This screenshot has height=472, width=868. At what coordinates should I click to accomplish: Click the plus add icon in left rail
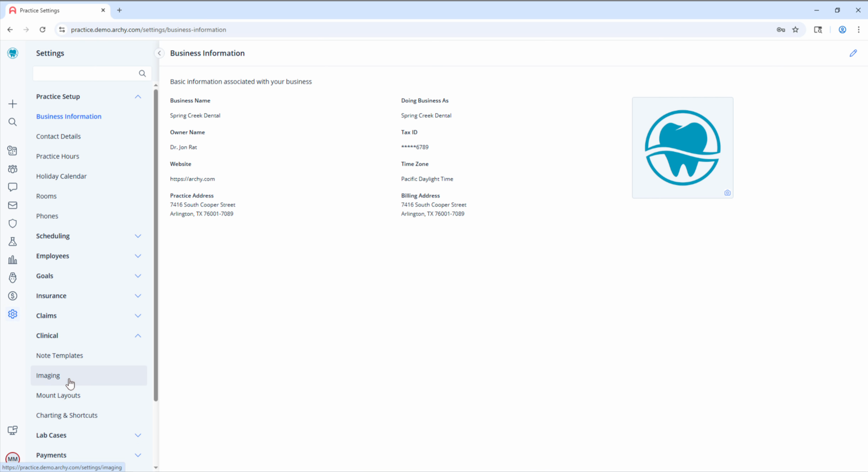(13, 104)
